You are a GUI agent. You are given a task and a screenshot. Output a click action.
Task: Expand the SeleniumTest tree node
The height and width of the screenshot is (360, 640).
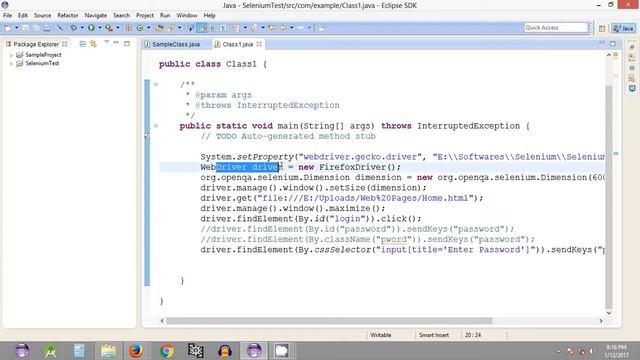[x=11, y=63]
